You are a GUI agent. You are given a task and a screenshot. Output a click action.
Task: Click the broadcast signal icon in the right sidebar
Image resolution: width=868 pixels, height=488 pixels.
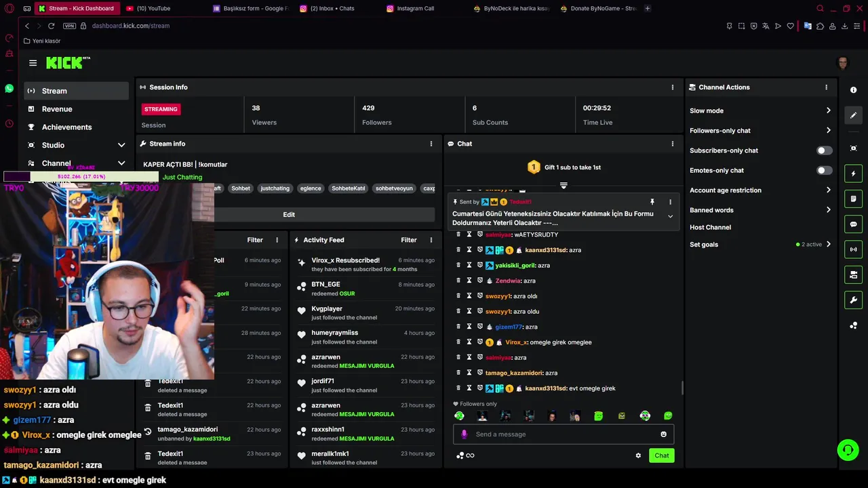coord(853,249)
